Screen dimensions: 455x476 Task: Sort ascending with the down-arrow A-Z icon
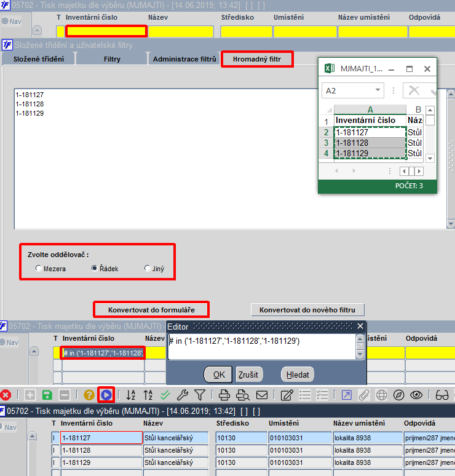131,395
